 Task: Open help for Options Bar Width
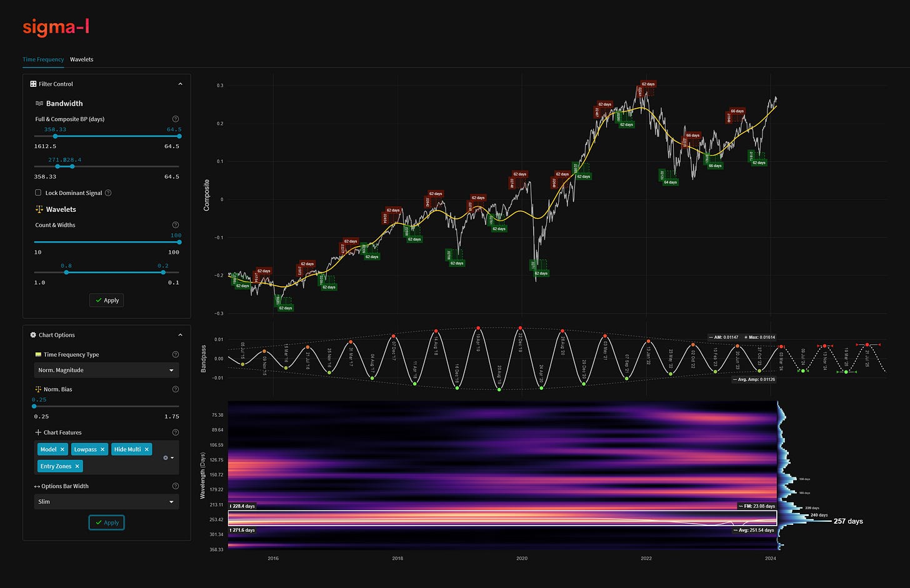(175, 486)
